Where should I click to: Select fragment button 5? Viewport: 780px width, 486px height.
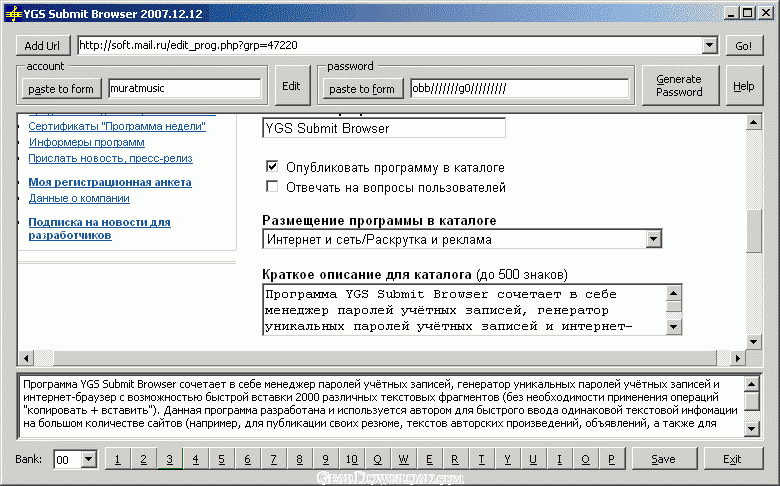coord(221,459)
